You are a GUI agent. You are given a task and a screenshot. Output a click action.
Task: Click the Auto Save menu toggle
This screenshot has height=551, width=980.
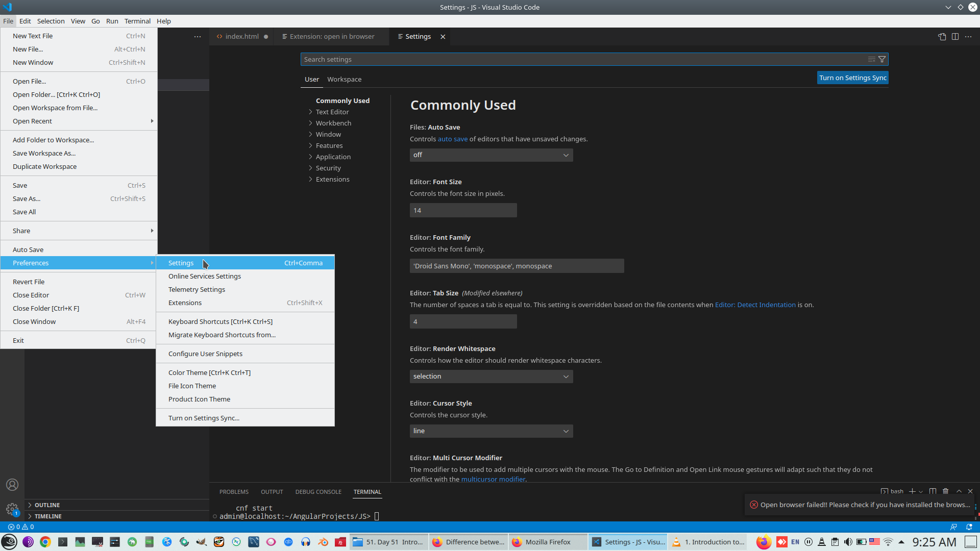[x=28, y=249]
